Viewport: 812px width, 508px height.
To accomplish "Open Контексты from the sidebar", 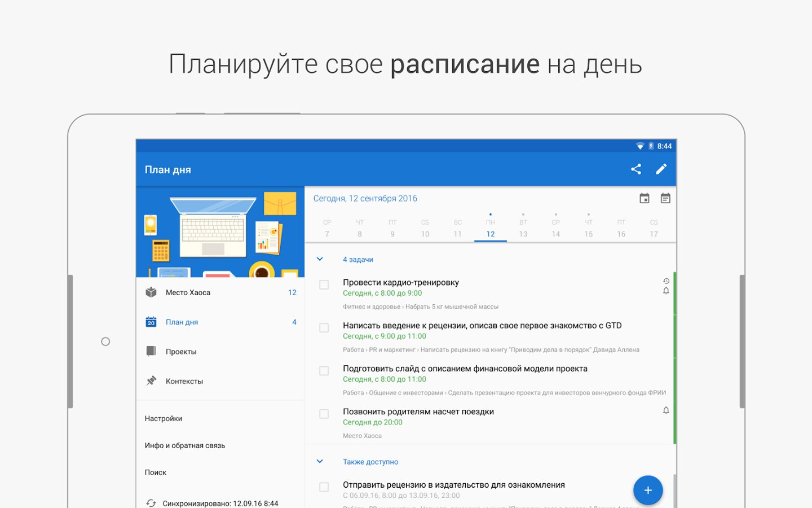I will pyautogui.click(x=184, y=381).
